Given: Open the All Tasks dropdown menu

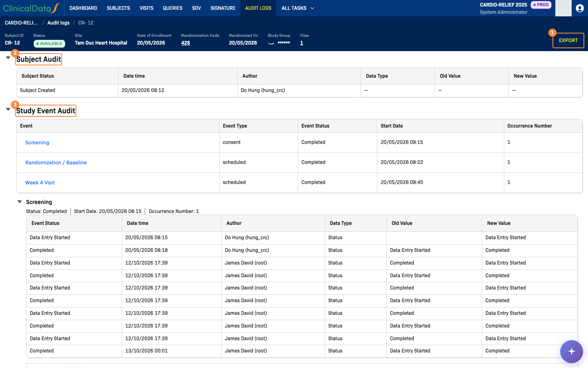Looking at the screenshot, I should (x=298, y=8).
